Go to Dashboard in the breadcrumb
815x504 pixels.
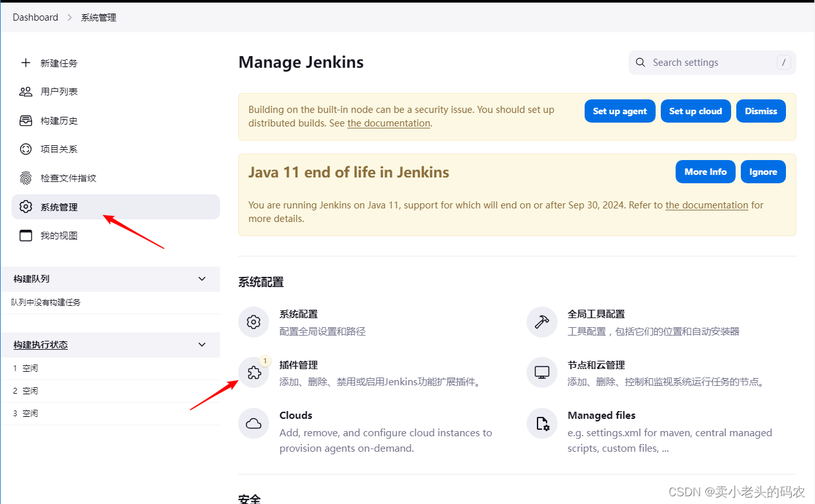coord(35,17)
